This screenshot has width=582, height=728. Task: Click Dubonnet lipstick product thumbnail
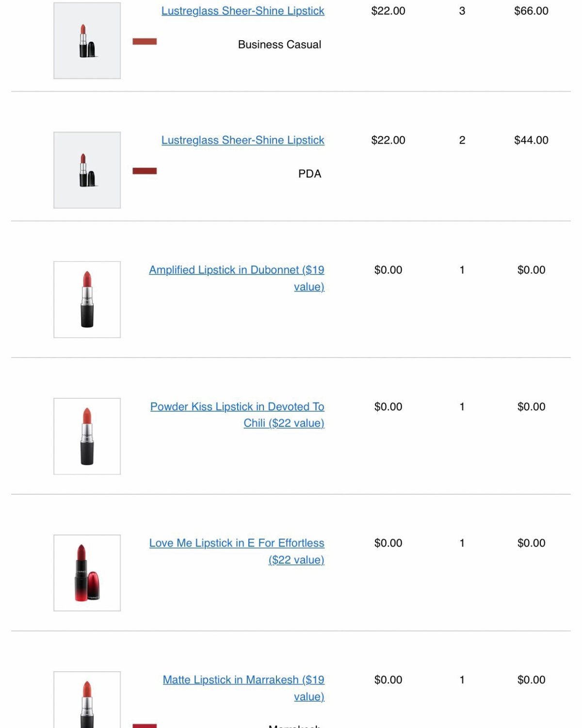coord(87,300)
